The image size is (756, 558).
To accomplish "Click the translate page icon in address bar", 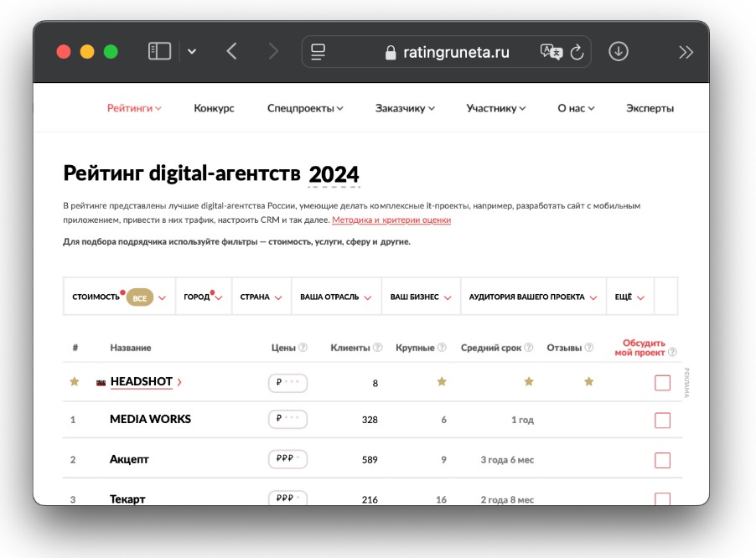I will point(550,52).
